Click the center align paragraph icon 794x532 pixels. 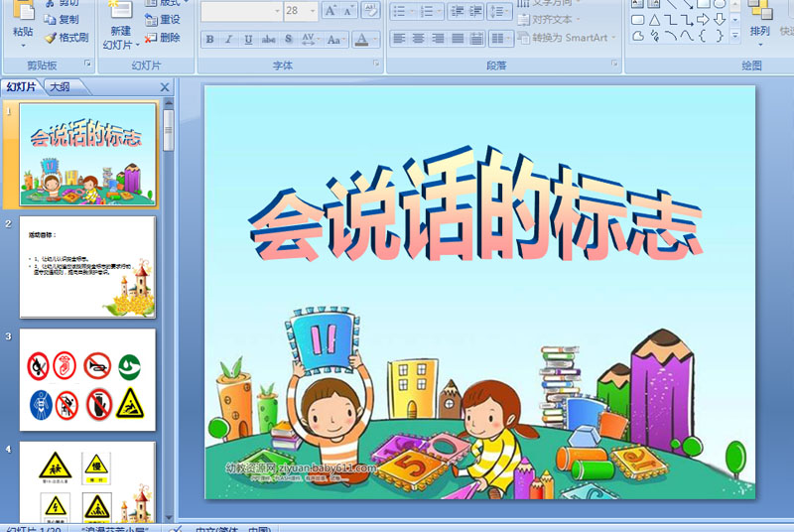tap(418, 39)
